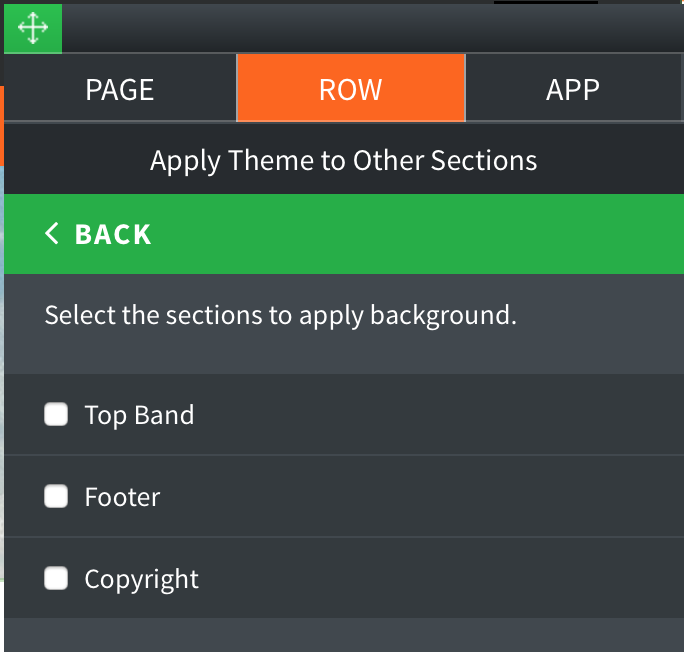Open the APP tab
This screenshot has width=684, height=652.
coord(573,89)
